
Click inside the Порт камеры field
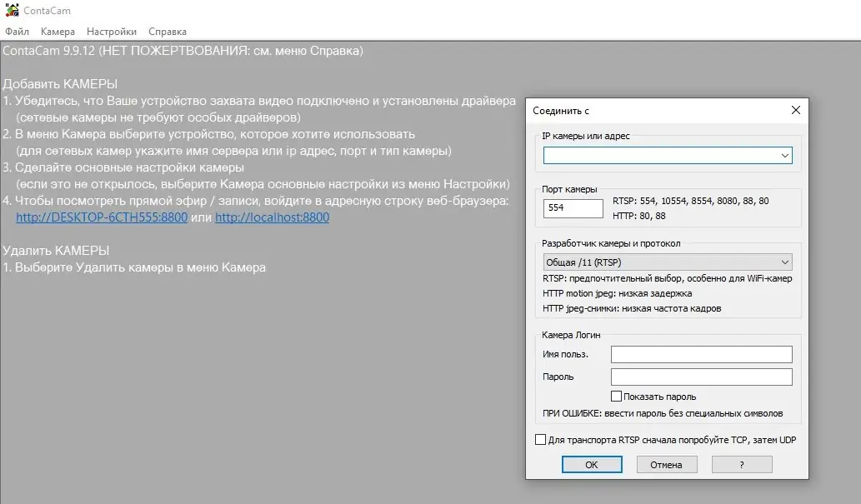(573, 208)
